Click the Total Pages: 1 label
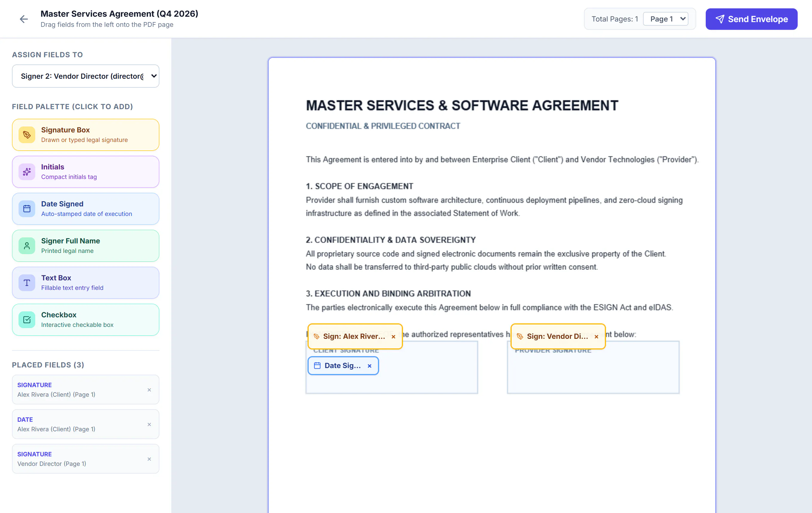812x513 pixels. coord(615,19)
